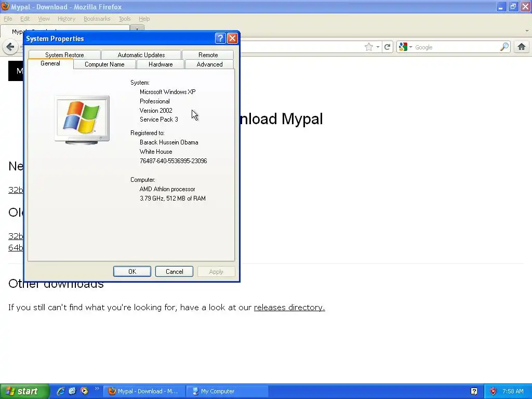Open Firefox Edit menu
532x399 pixels.
click(25, 19)
